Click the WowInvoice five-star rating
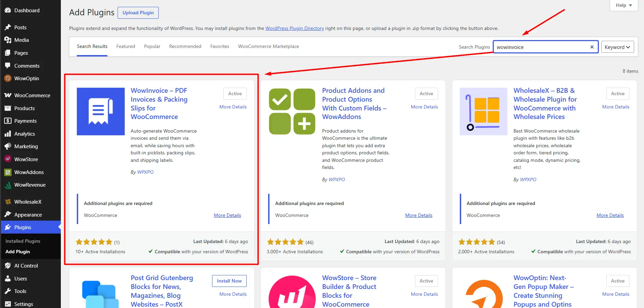The image size is (644, 308). [94, 242]
